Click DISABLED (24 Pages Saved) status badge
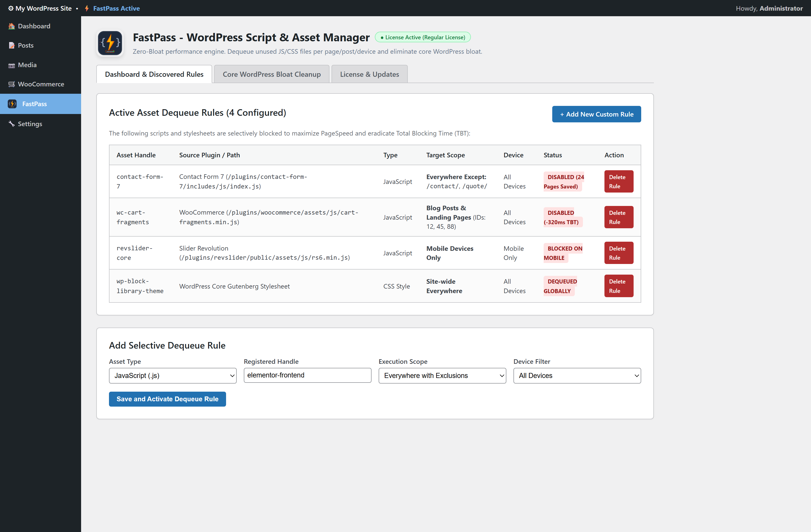This screenshot has width=811, height=532. point(564,182)
